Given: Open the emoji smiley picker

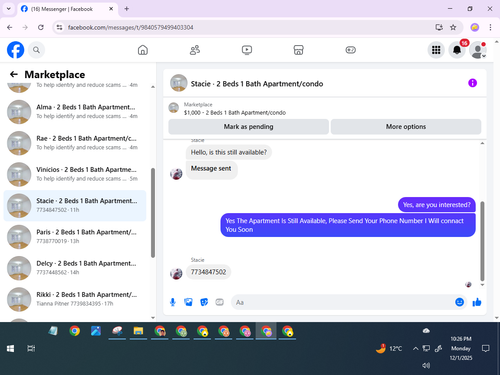Looking at the screenshot, I should click(459, 302).
